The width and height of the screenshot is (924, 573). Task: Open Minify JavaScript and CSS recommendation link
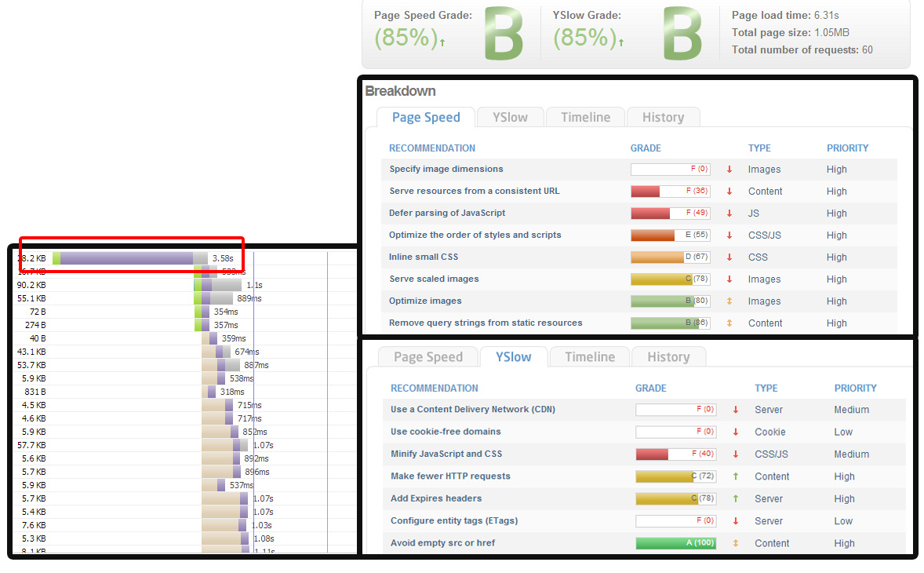point(446,454)
